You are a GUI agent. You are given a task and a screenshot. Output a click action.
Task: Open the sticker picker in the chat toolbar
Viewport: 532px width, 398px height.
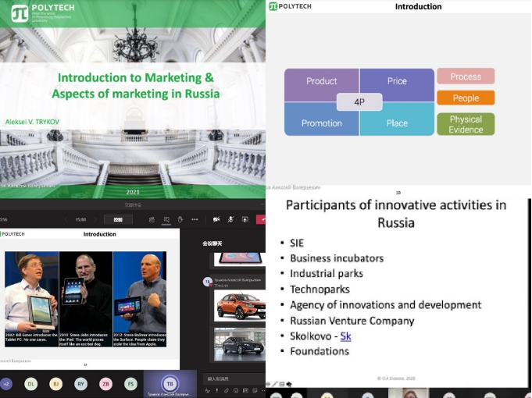[x=255, y=391]
